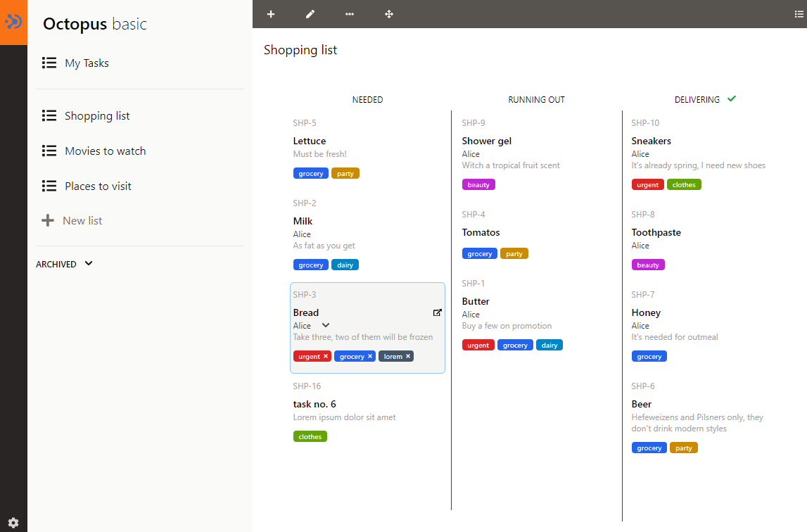Click the orange Octopus logo

[x=13, y=22]
